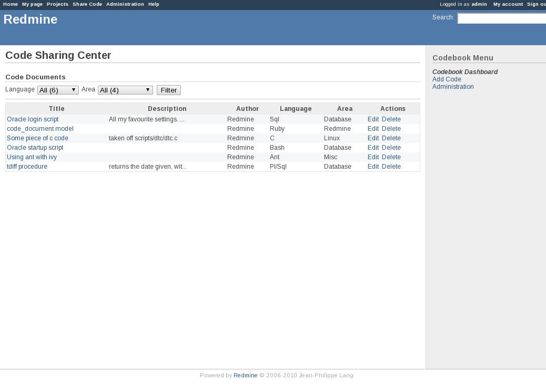Delete the Oracle startup script row

tap(391, 148)
